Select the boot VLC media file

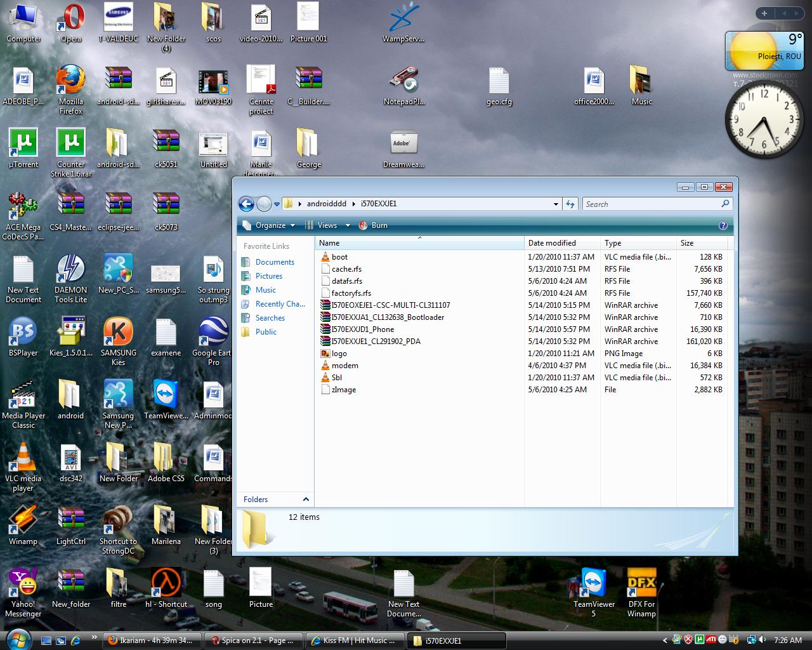click(x=339, y=257)
